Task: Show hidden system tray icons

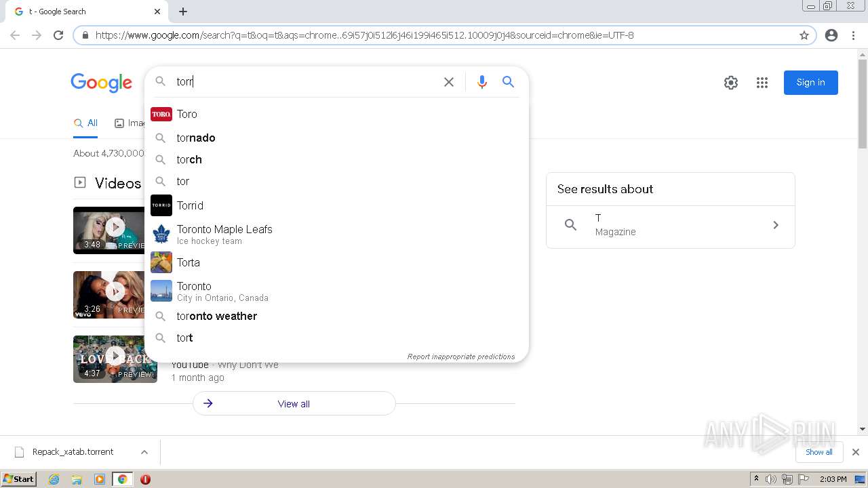Action: 756,479
